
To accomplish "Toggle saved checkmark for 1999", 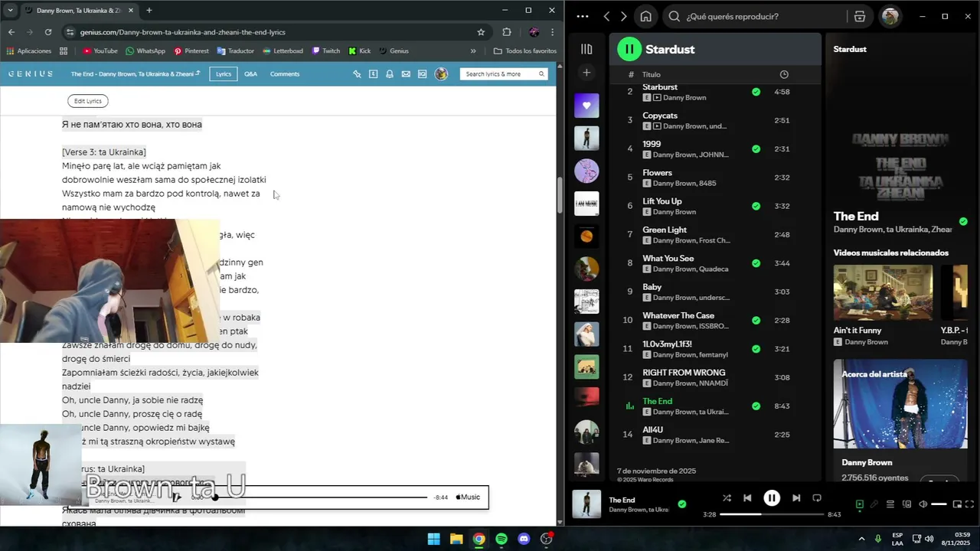I will click(x=756, y=149).
